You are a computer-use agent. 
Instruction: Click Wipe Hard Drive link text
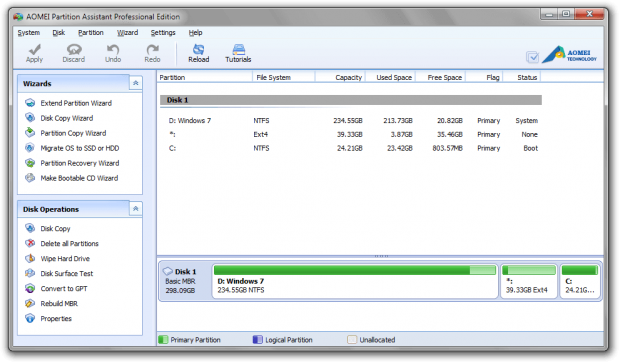pos(65,258)
